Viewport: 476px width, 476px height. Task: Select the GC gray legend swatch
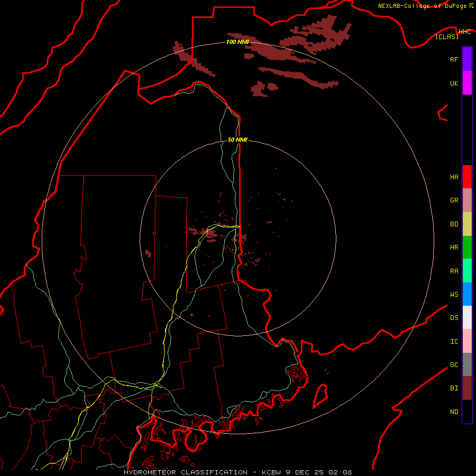click(467, 364)
